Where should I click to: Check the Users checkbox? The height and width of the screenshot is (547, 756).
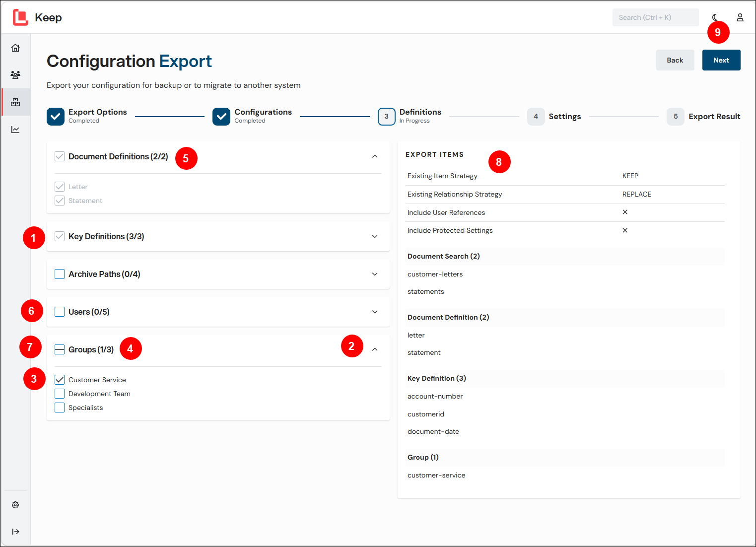(60, 312)
